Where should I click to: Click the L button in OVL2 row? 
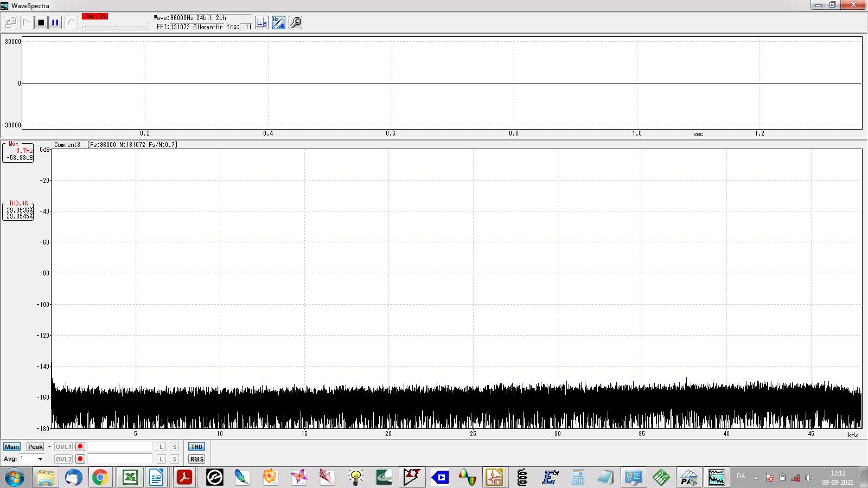(x=162, y=459)
